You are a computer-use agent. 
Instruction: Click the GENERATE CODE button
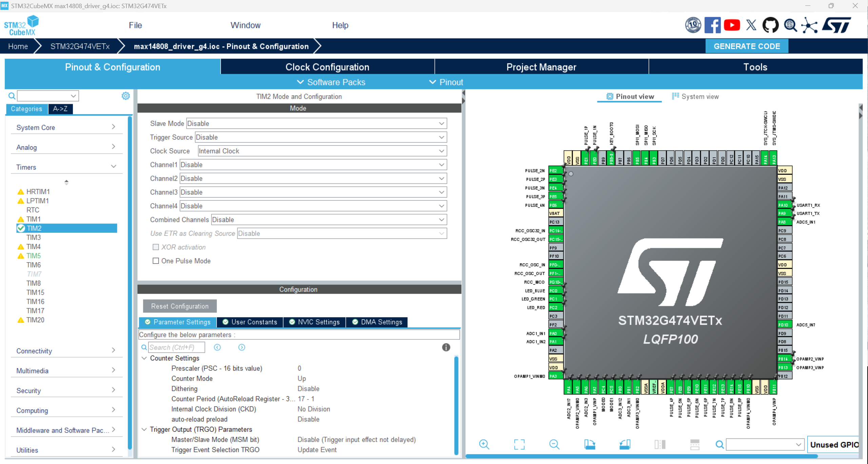[x=747, y=46]
